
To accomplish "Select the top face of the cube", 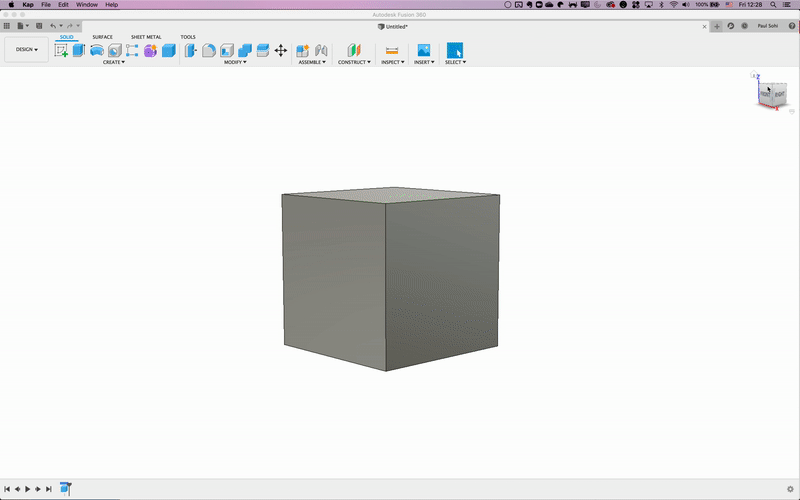I will (x=391, y=195).
